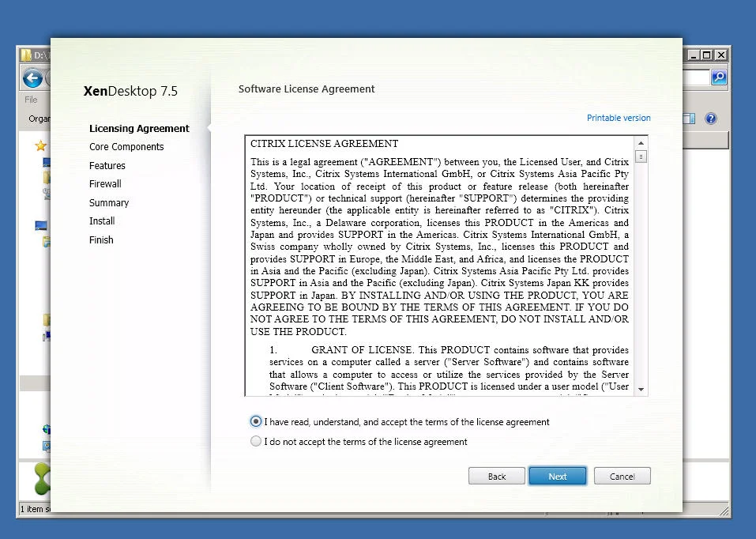Click the Favorites star icon in the sidebar
Screen dimensions: 756x539
pos(41,145)
